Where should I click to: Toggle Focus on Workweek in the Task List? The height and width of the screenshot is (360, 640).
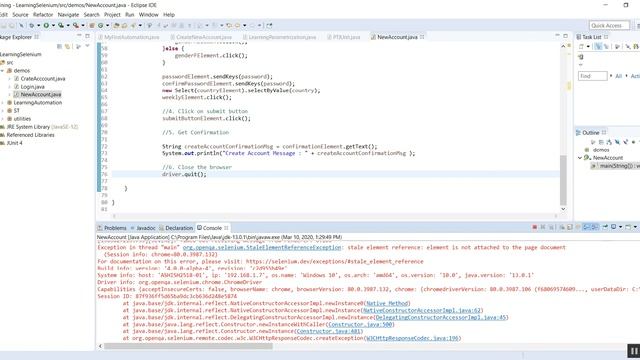(617, 46)
